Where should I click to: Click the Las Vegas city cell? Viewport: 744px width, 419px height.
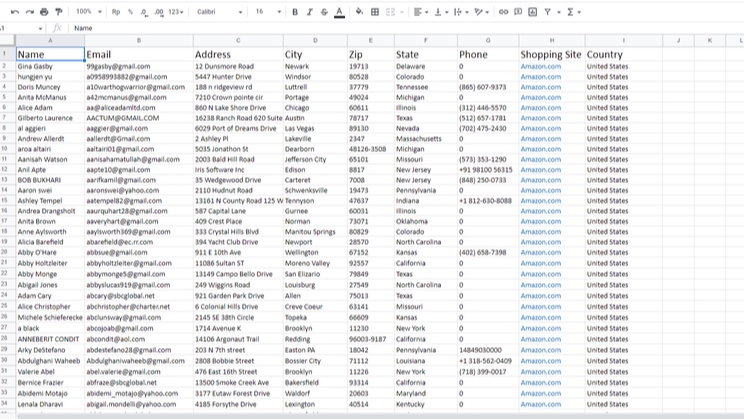coord(315,128)
